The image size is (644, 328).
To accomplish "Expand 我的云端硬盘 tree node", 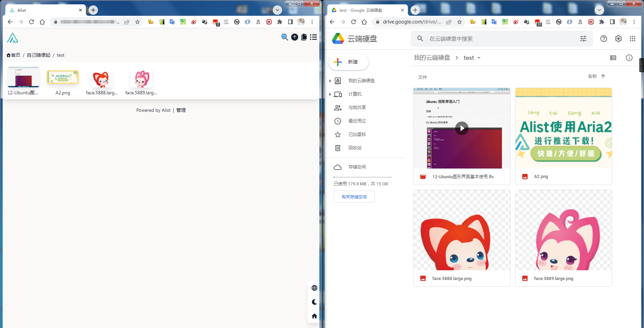I will 330,81.
